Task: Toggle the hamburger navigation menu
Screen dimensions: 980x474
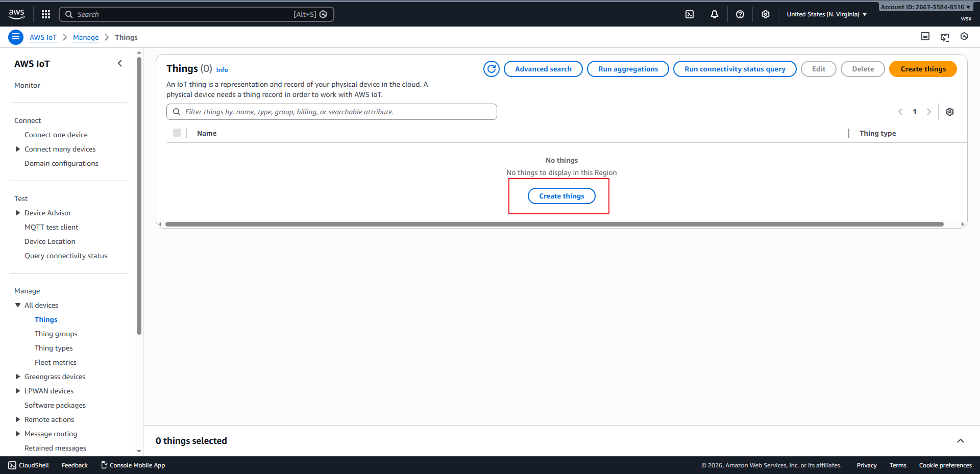Action: coord(16,37)
